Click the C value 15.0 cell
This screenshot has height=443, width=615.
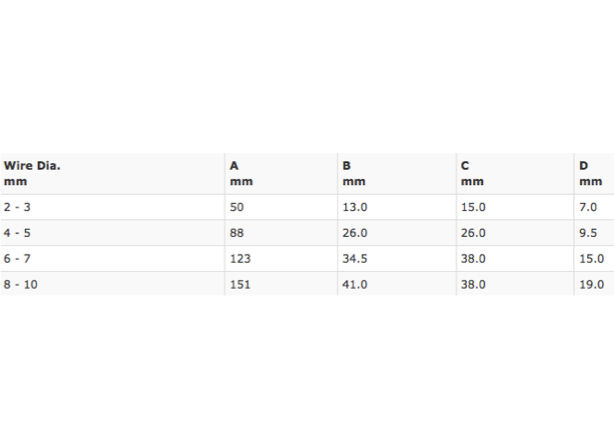point(473,207)
